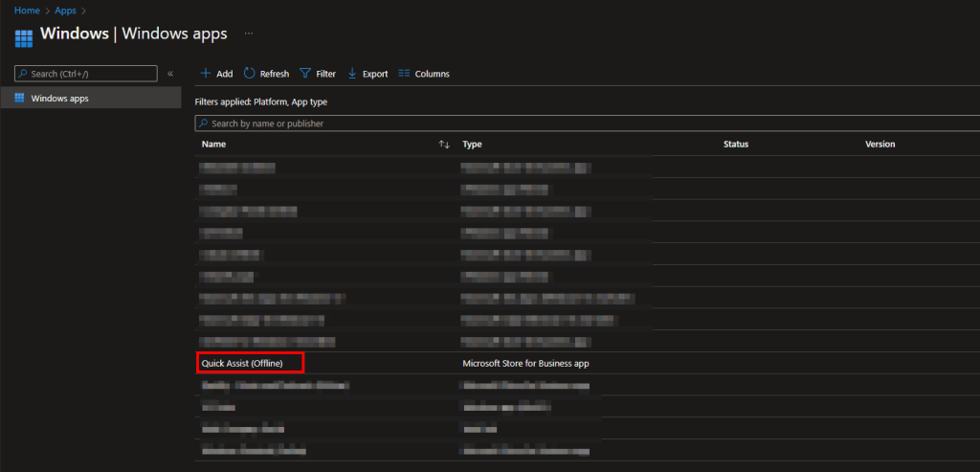This screenshot has width=980, height=472.
Task: Click the Windows apps grid icon in header
Action: pos(23,37)
